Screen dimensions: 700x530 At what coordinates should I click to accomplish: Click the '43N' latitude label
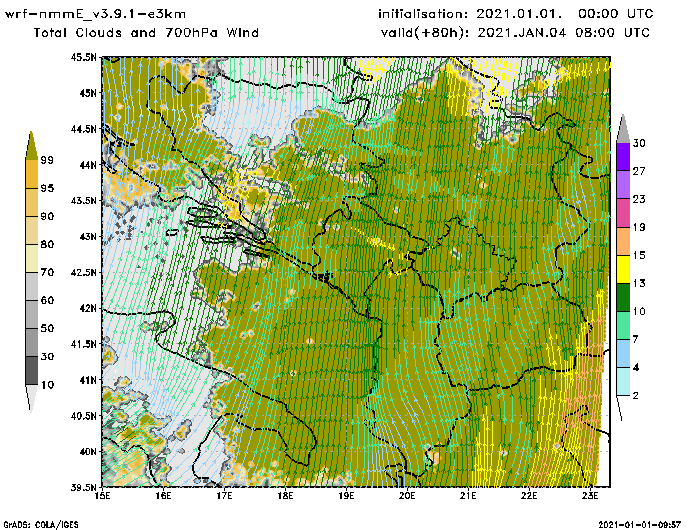tap(88, 236)
